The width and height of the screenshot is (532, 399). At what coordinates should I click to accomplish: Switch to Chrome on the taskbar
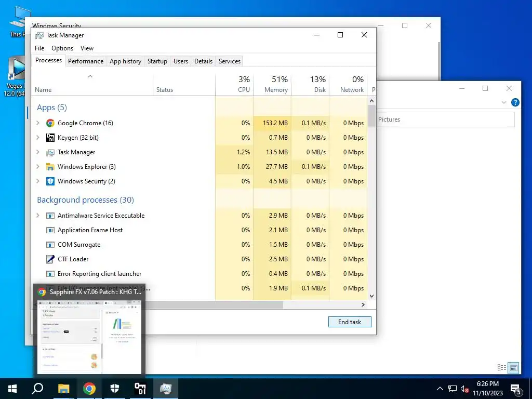click(89, 389)
